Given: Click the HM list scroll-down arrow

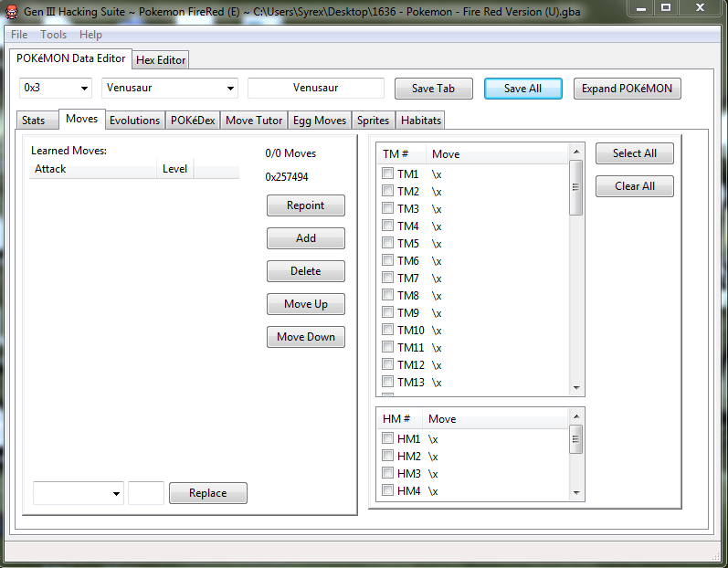Looking at the screenshot, I should click(x=576, y=493).
